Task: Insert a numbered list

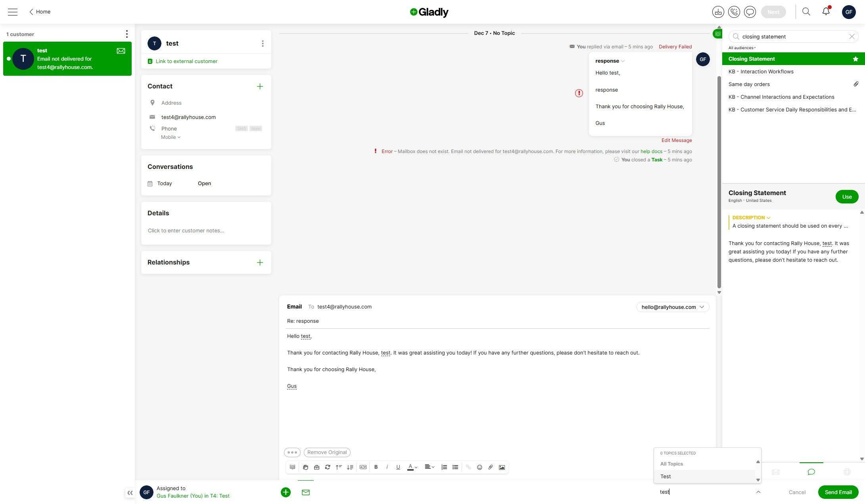Action: [x=444, y=467]
